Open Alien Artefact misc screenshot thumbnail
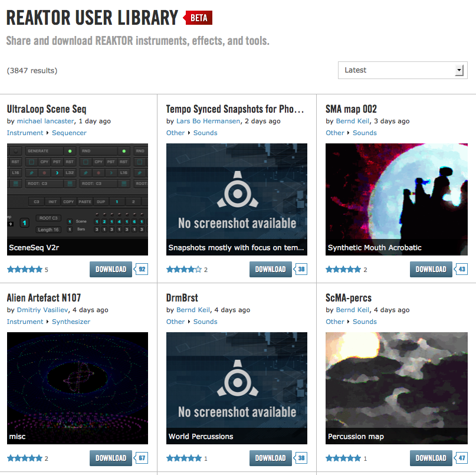 (77, 388)
